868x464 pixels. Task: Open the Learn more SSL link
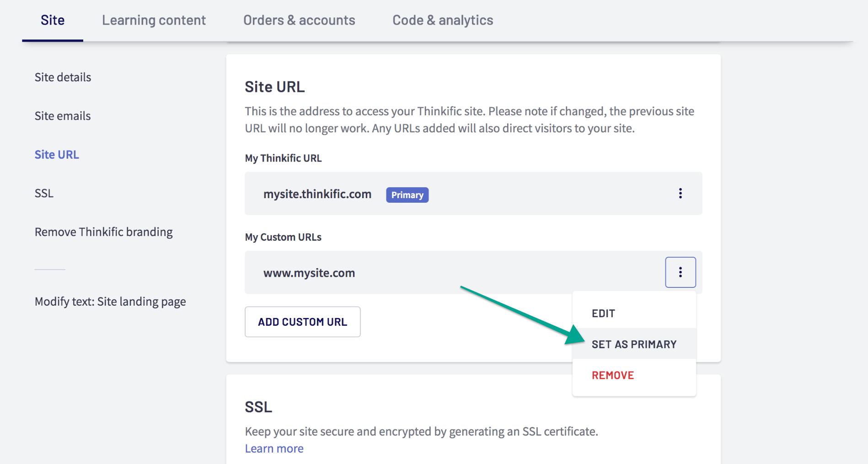[274, 448]
